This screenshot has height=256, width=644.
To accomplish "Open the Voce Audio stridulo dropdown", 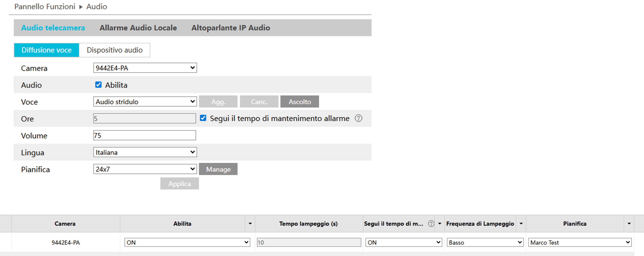I will tap(145, 101).
